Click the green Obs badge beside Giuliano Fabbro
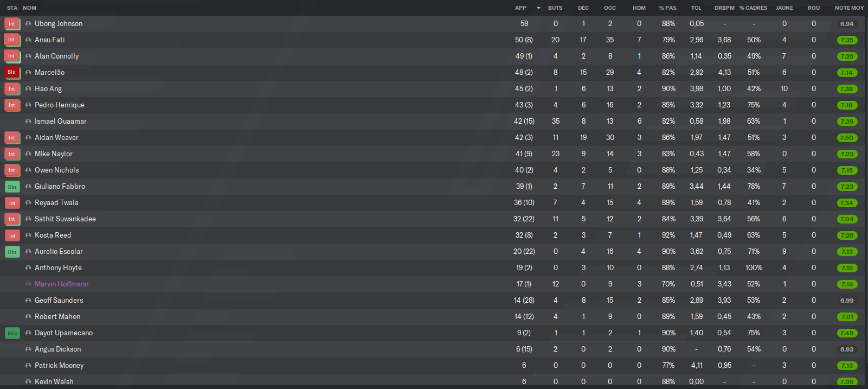The image size is (868, 389). click(12, 187)
